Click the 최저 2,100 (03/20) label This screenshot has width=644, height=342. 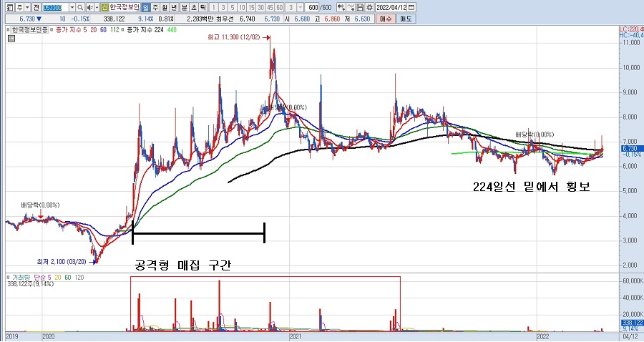click(62, 262)
